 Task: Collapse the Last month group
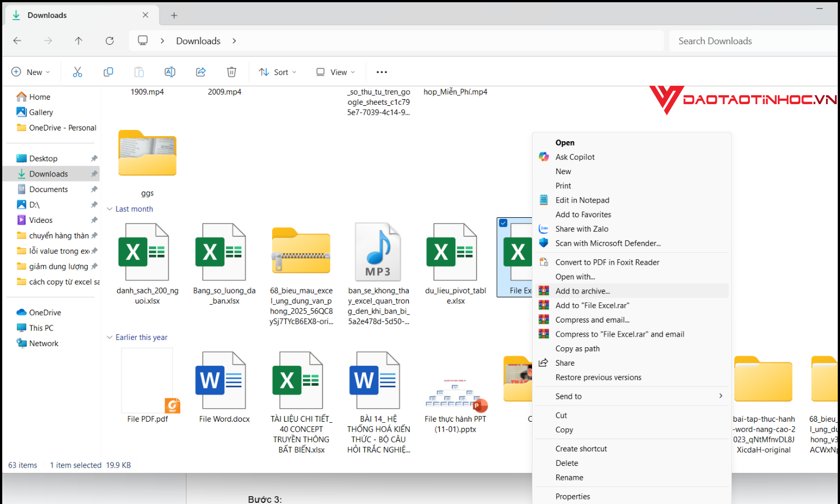click(x=110, y=209)
